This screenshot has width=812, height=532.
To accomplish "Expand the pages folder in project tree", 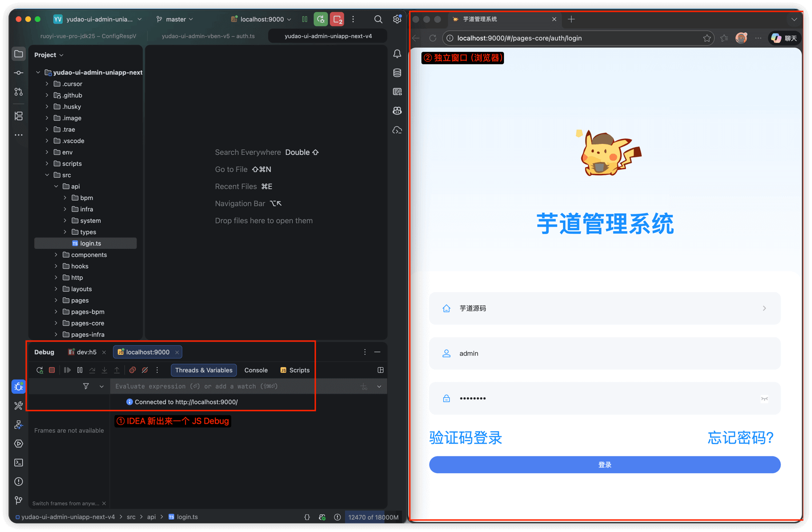I will point(56,300).
